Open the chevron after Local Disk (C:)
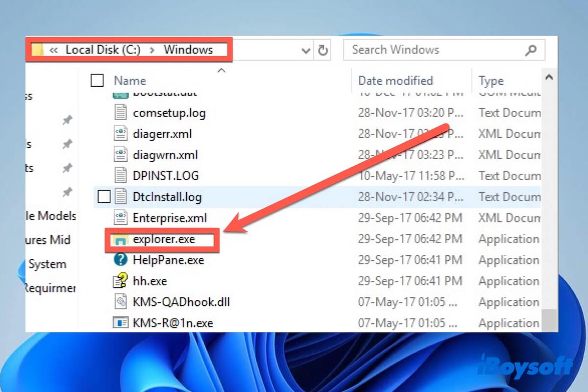Image resolution: width=588 pixels, height=392 pixels. click(x=153, y=50)
